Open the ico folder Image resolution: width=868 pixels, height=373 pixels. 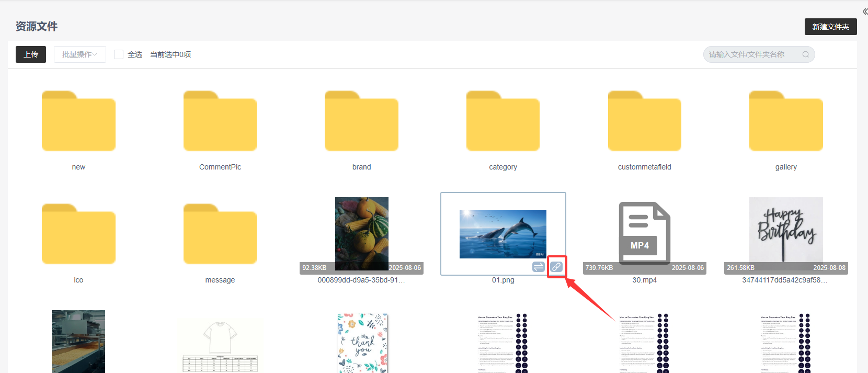click(78, 234)
